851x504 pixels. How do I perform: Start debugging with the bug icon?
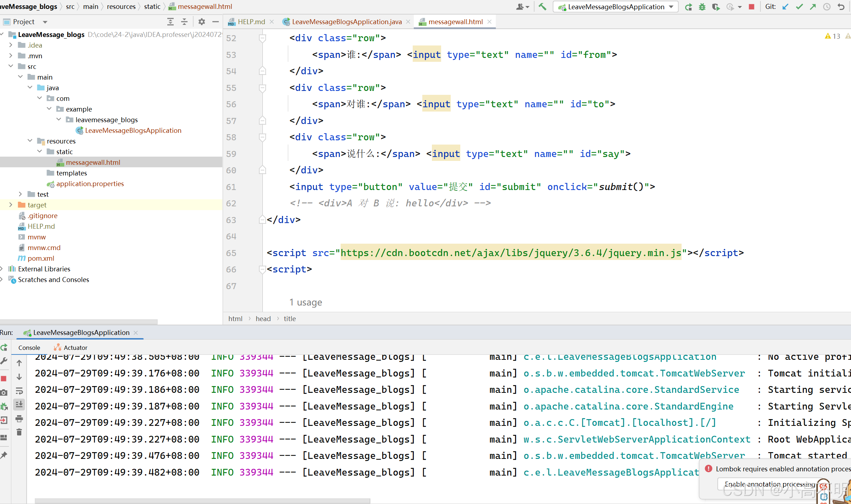click(x=702, y=7)
